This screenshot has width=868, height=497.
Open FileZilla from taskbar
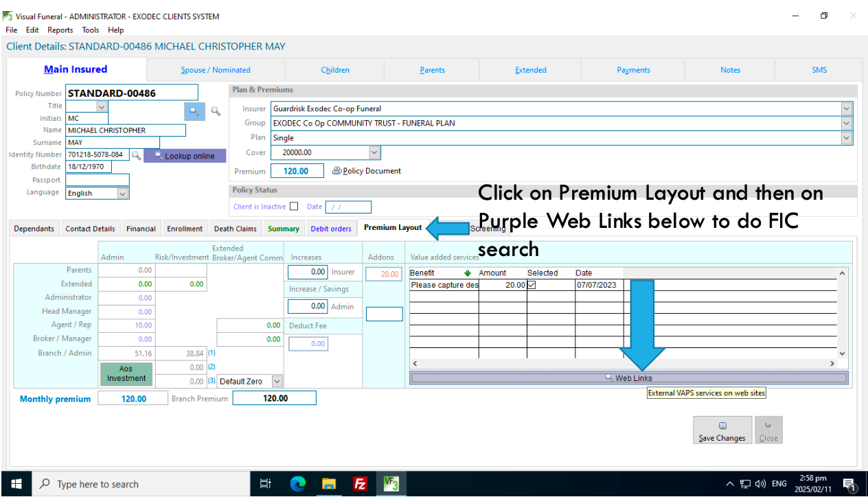tap(361, 484)
